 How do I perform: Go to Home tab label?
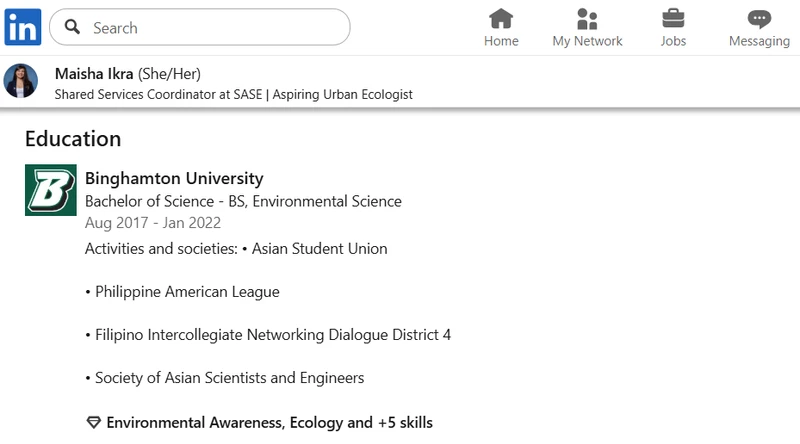(x=501, y=41)
